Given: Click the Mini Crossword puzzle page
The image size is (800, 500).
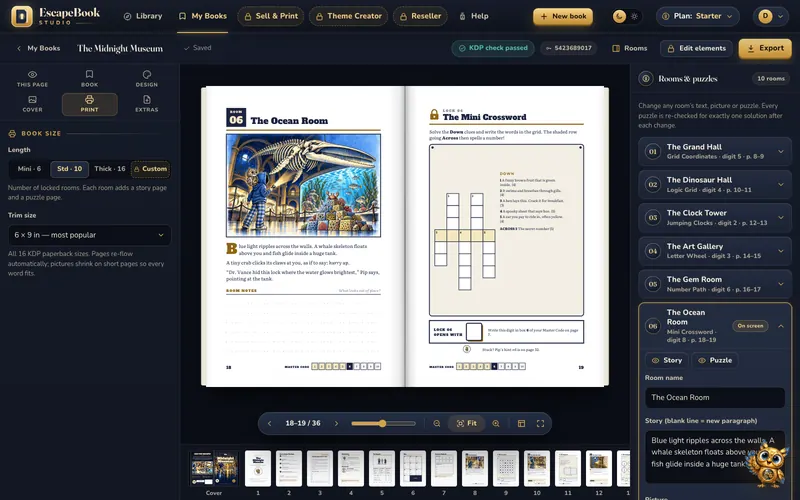Looking at the screenshot, I should pyautogui.click(x=506, y=236).
